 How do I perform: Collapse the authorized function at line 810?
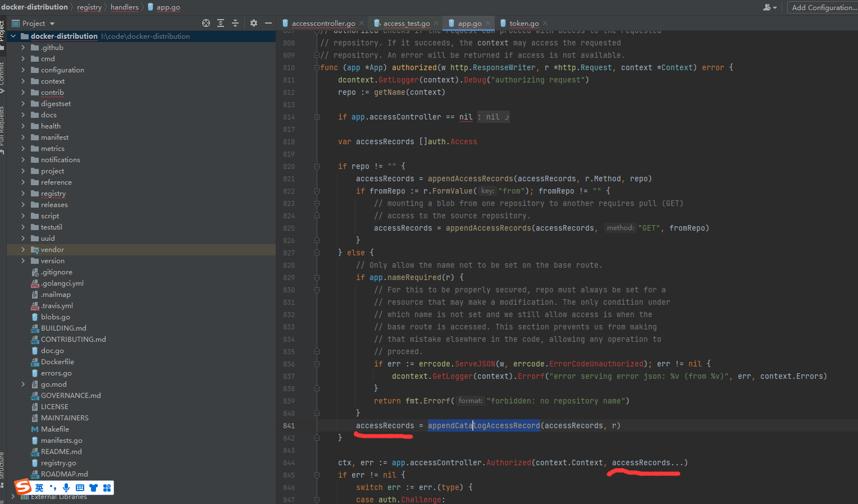click(x=316, y=67)
